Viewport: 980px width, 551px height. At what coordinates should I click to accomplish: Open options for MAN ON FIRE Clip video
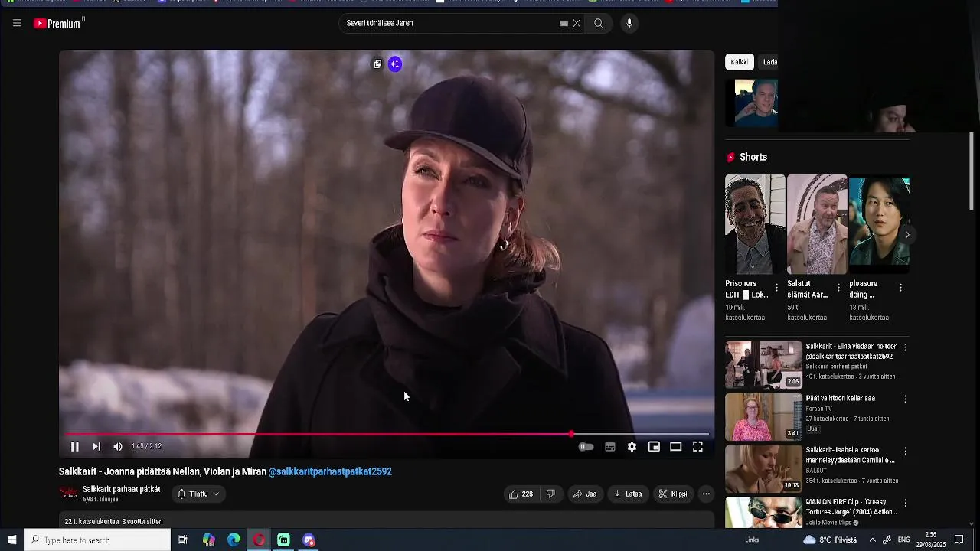[906, 504]
